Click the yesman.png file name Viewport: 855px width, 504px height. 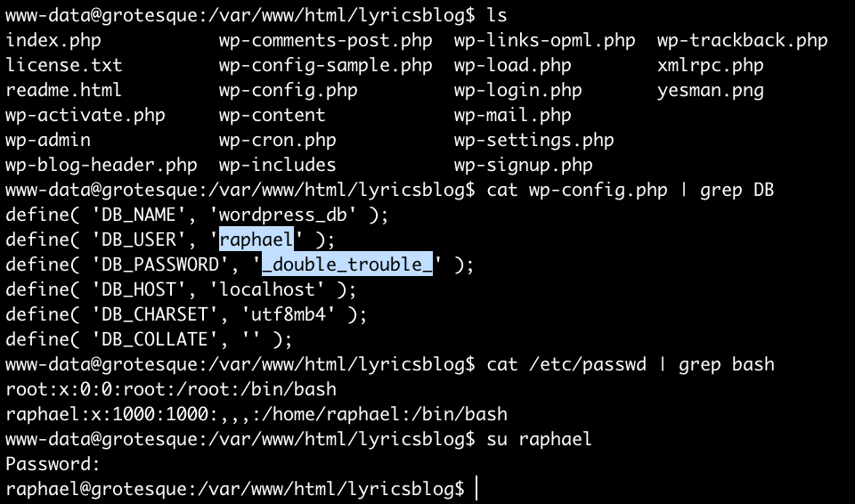[710, 90]
